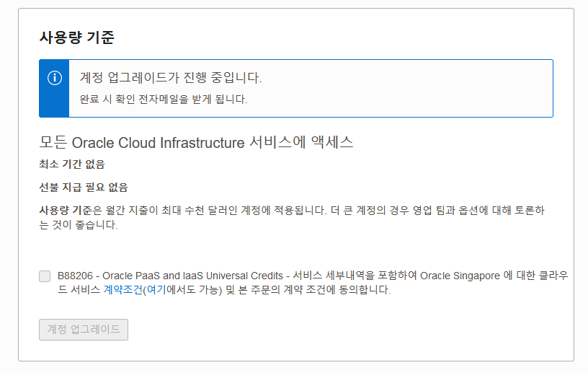
Task: Click the text 완료 시 확인 전자메일을 받게 됩니다.
Action: pyautogui.click(x=164, y=99)
